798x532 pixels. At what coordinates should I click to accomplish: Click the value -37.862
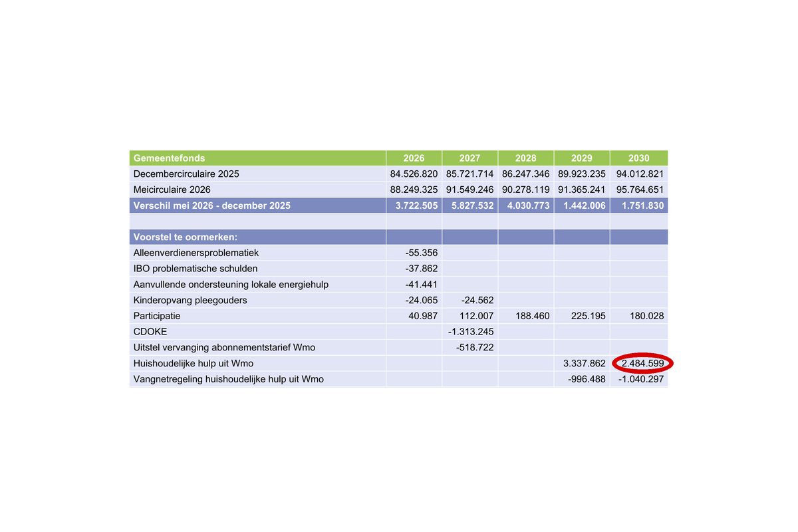click(422, 269)
